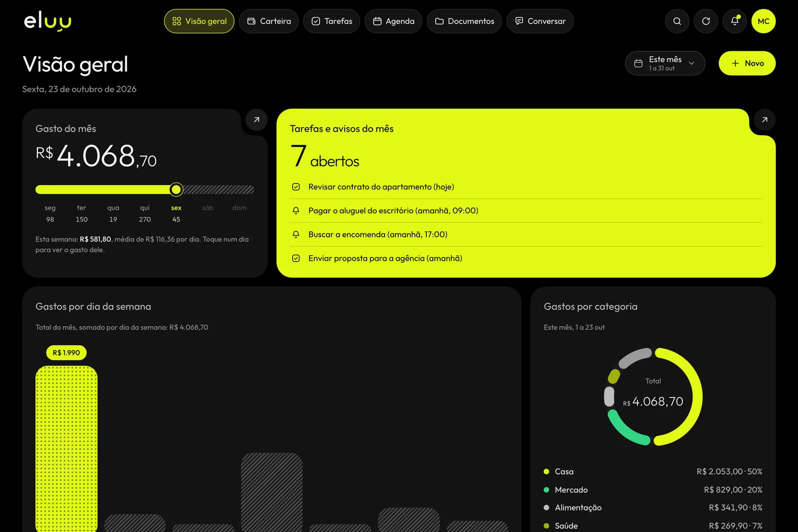Expand the Este mês period dropdown
The height and width of the screenshot is (532, 798).
click(x=665, y=63)
